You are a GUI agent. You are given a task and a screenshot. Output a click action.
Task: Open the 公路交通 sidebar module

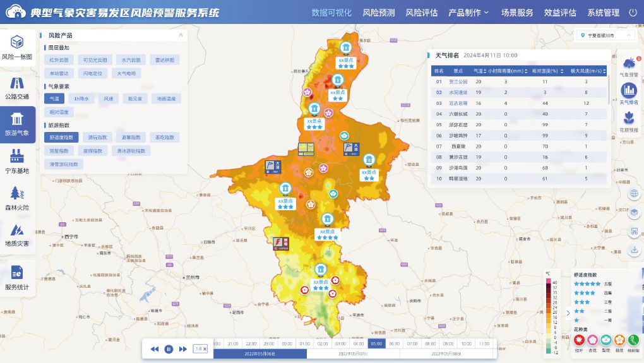(17, 88)
